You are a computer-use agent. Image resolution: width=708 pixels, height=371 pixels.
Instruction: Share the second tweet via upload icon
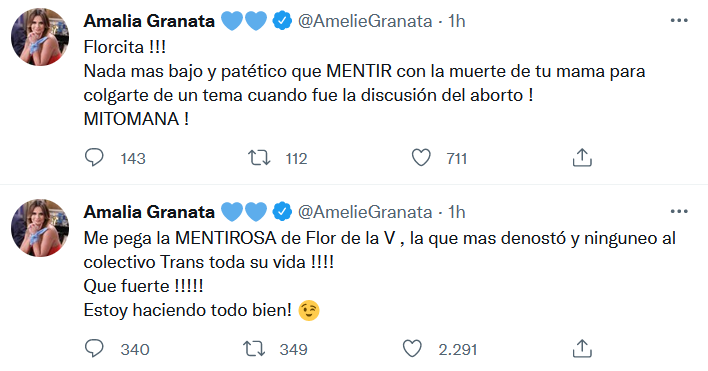click(582, 349)
